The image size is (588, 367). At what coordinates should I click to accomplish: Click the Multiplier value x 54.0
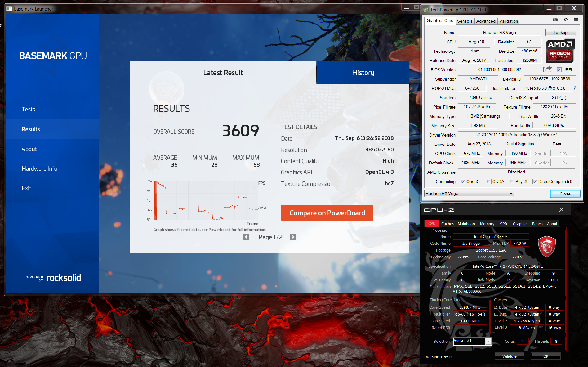pos(470,314)
